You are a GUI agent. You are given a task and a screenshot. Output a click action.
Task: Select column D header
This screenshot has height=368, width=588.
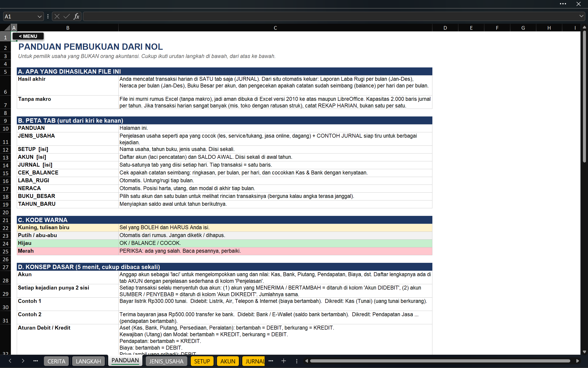click(445, 28)
